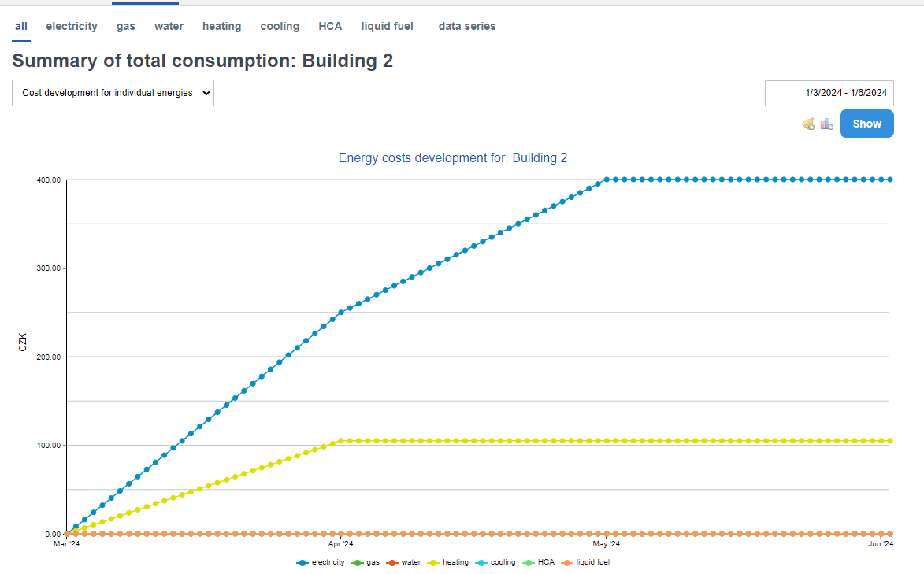This screenshot has width=924, height=574.
Task: Switch to the liquid fuel tab
Action: click(387, 26)
